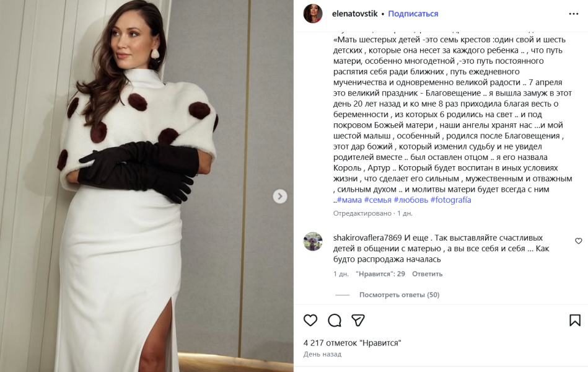
Task: View comment's "Нравится": 29 likes
Action: point(380,274)
